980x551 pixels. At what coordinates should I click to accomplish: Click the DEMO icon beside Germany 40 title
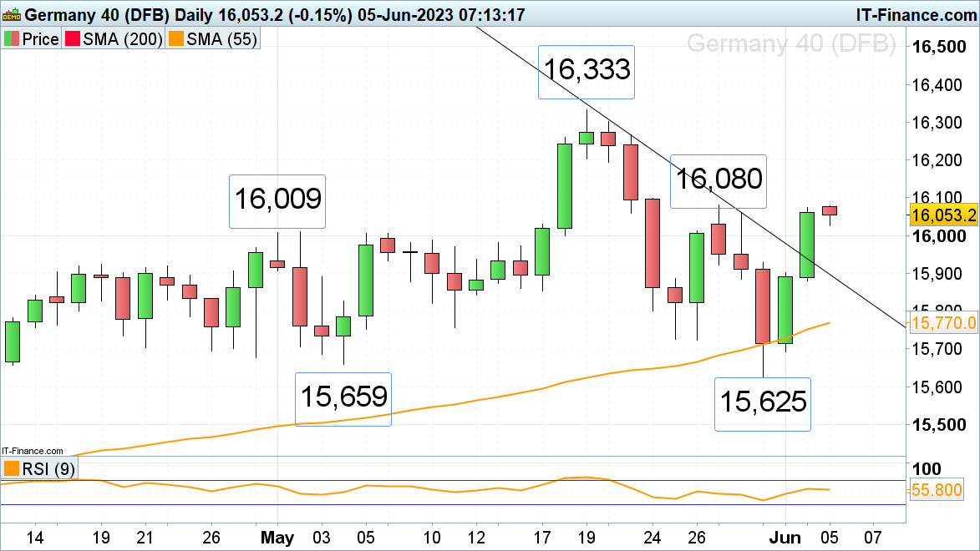tap(12, 14)
